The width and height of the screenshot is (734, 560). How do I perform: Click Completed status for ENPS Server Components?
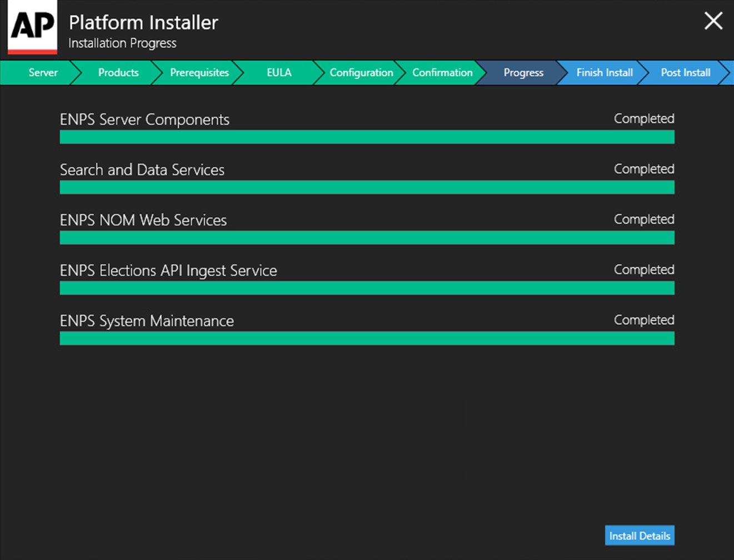click(644, 119)
